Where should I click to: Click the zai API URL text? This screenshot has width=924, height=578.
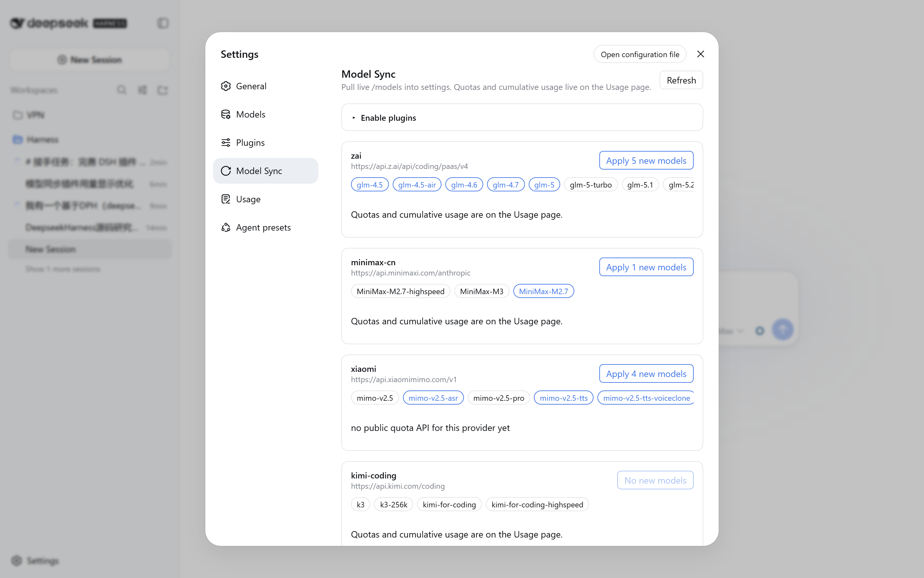coord(409,166)
